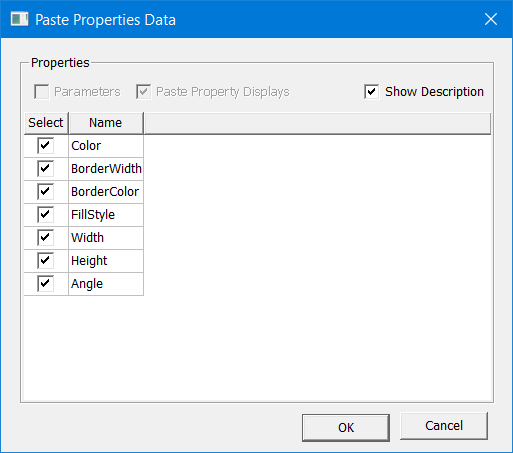Uncheck the Color property checkbox
The image size is (513, 453).
coord(45,146)
